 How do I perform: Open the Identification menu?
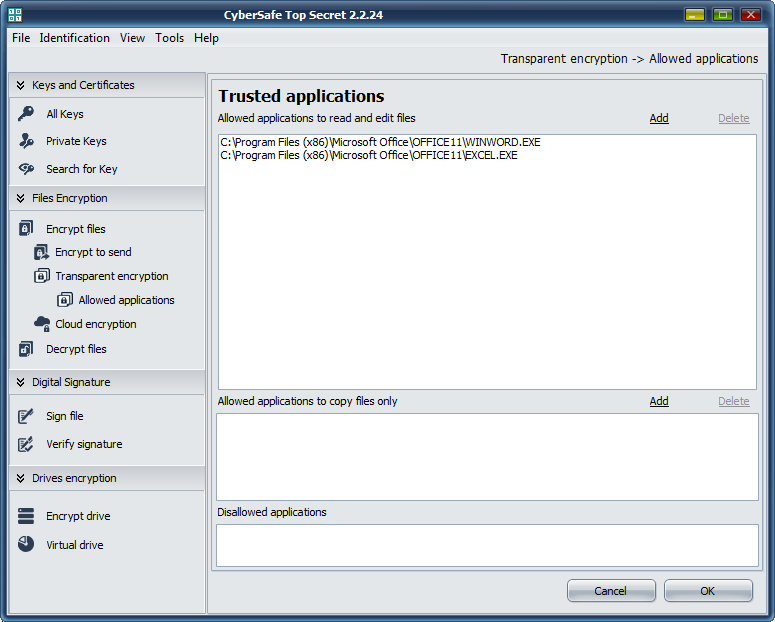(75, 38)
